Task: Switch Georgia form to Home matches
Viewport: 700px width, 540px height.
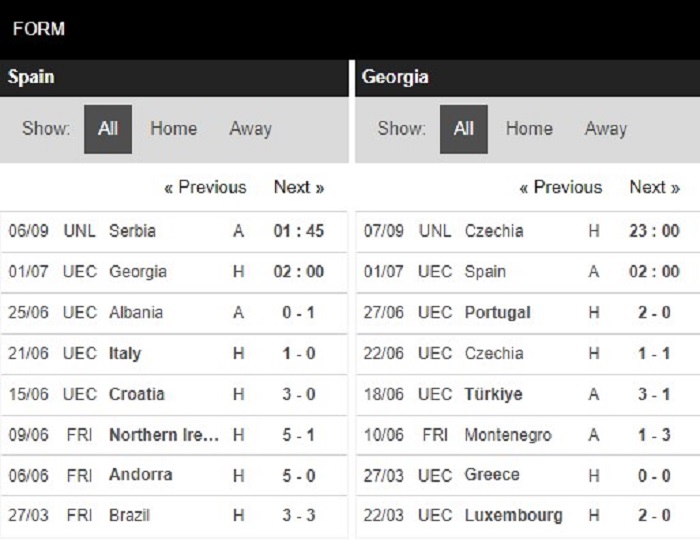Action: coord(529,129)
